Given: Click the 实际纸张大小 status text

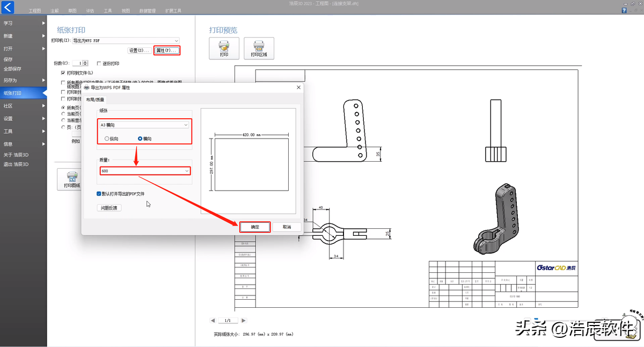Looking at the screenshot, I should (x=254, y=334).
